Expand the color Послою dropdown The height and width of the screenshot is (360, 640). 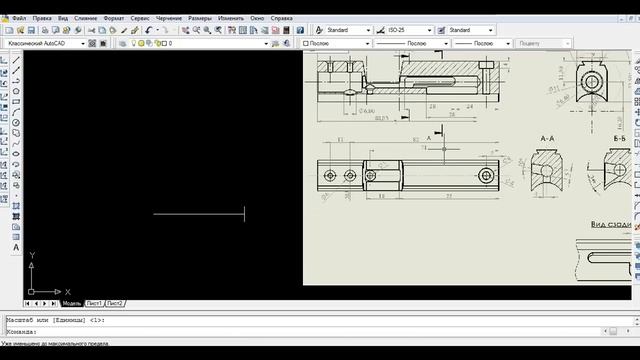click(x=367, y=43)
